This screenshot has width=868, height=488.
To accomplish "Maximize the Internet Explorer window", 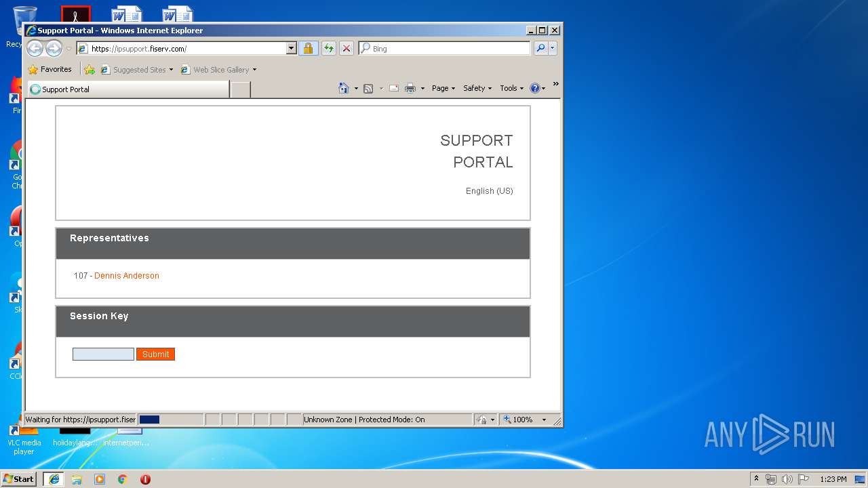I will tap(542, 30).
